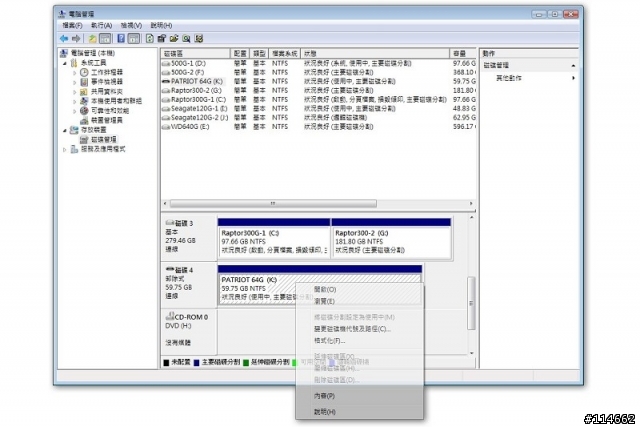Viewport: 640px width, 427px height.
Task: Select the PATRIOT 64G (K:) partition block
Action: (x=320, y=285)
